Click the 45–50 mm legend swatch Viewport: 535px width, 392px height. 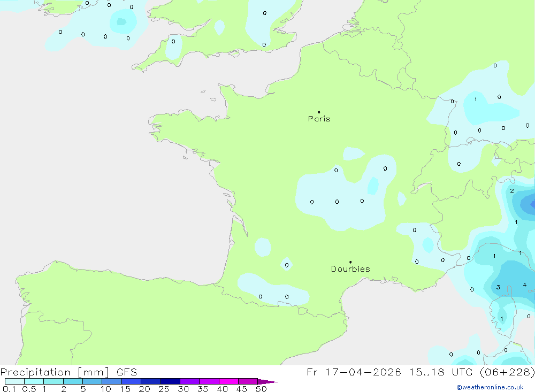248,381
